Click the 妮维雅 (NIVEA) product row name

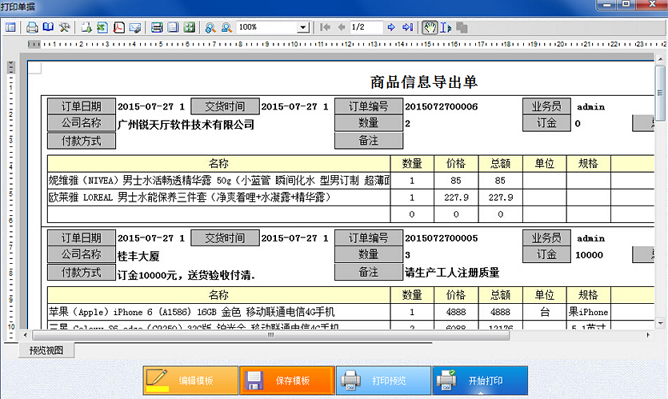(x=219, y=181)
